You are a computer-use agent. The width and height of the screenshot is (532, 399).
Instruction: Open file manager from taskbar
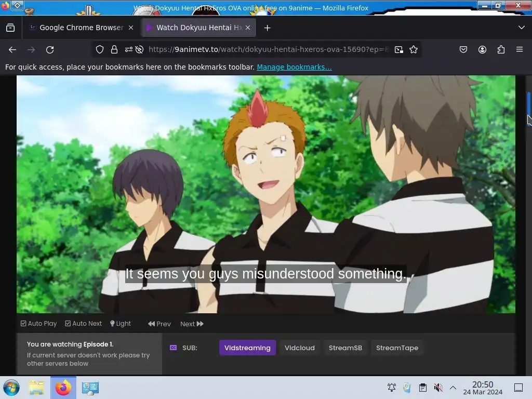click(x=36, y=388)
